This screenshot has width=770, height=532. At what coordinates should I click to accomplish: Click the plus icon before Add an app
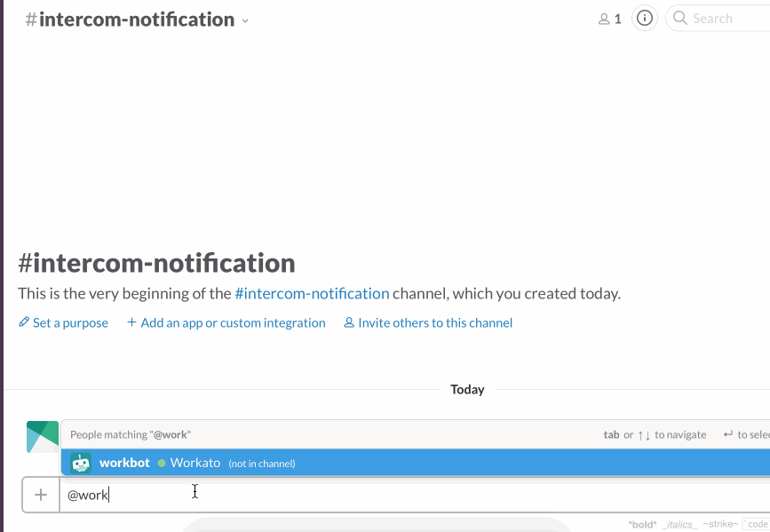pyautogui.click(x=131, y=322)
